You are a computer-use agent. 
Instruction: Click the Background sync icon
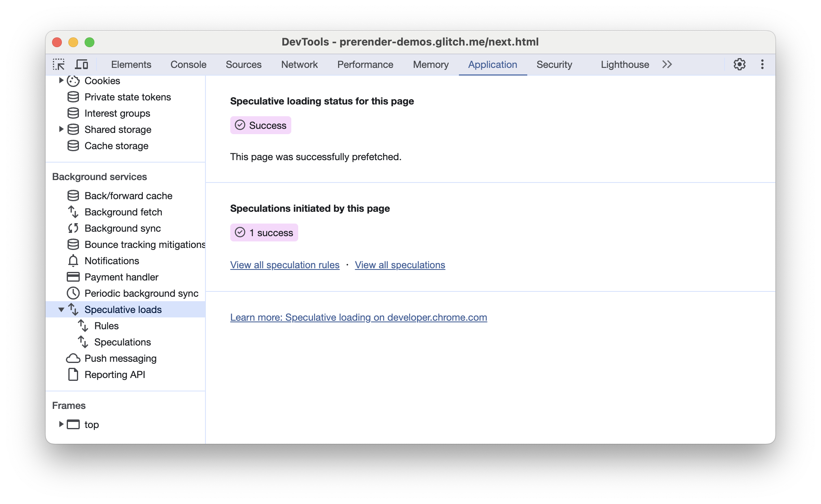coord(73,228)
